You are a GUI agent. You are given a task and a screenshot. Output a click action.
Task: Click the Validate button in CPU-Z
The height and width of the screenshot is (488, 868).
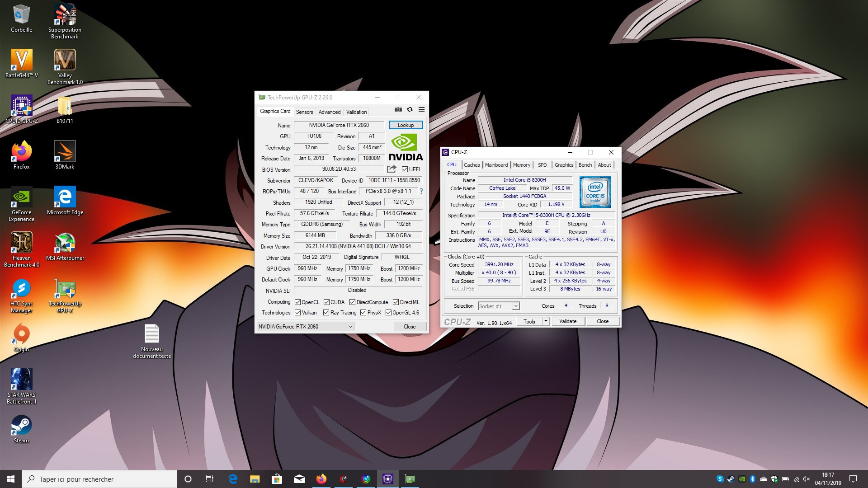[x=568, y=321]
